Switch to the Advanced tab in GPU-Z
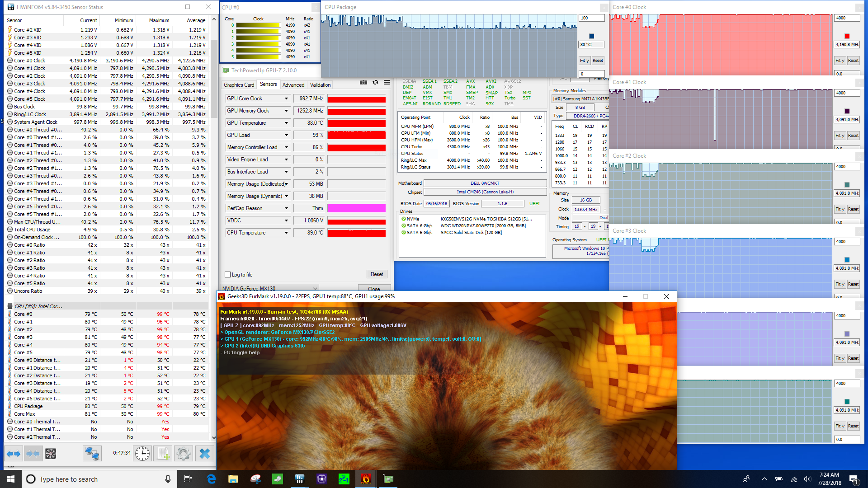 click(293, 85)
